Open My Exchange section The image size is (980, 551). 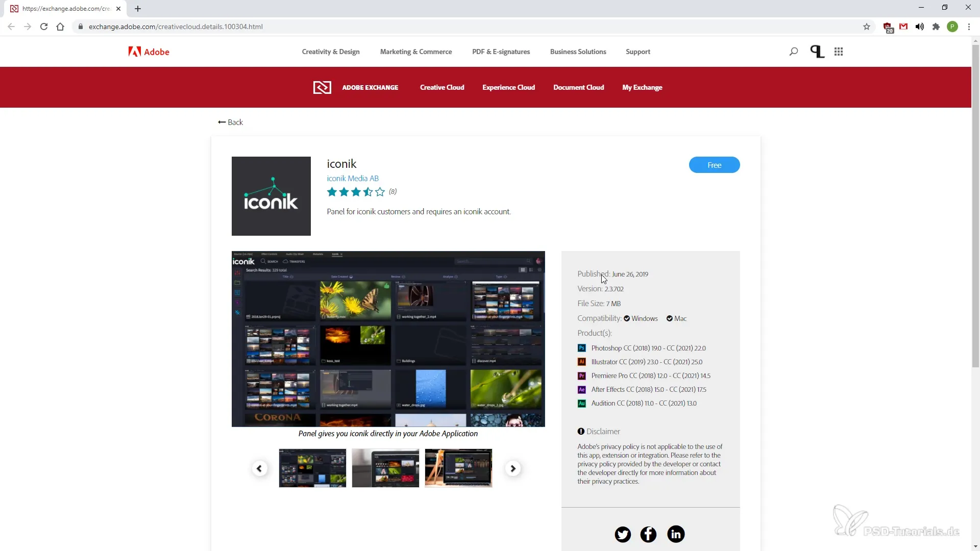pos(642,87)
